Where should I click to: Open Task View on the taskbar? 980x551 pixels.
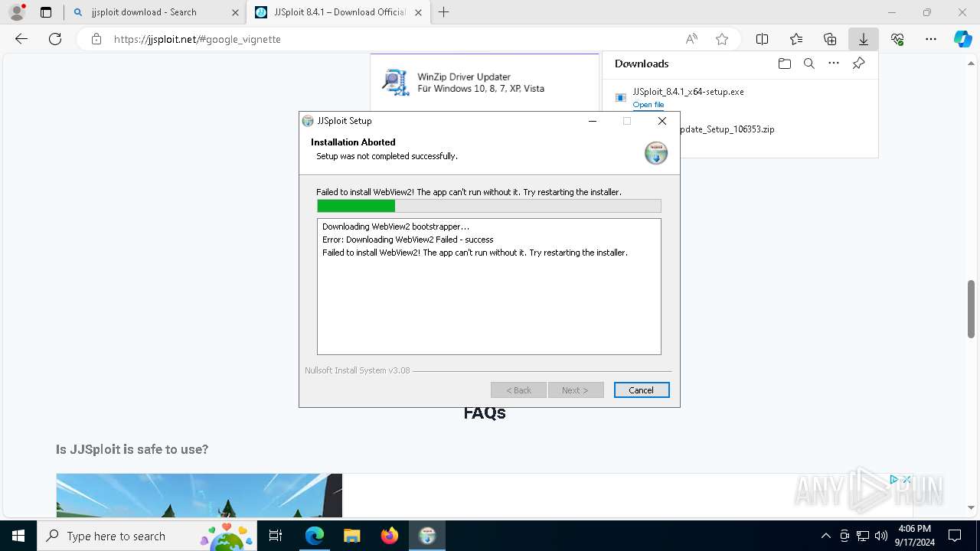tap(276, 536)
